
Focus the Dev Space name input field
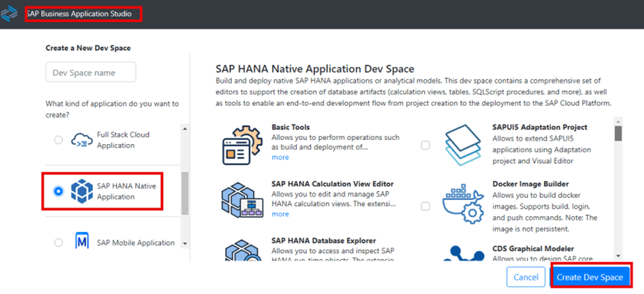(x=90, y=73)
